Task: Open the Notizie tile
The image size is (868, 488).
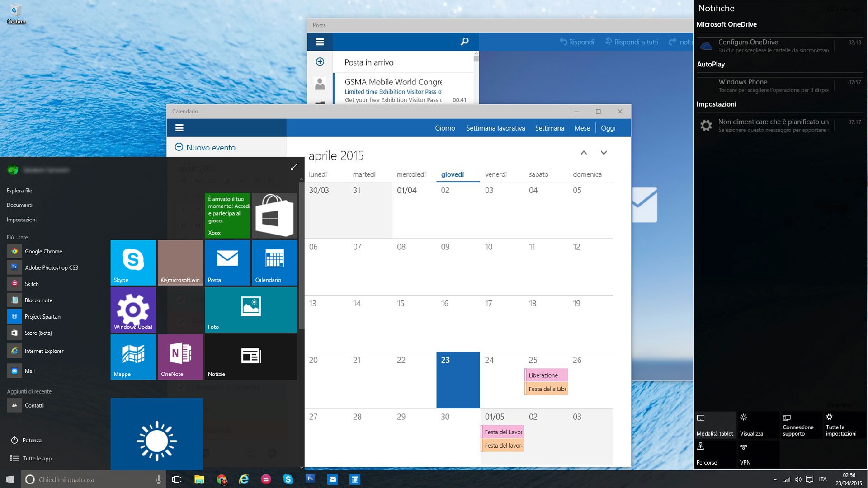Action: [251, 357]
